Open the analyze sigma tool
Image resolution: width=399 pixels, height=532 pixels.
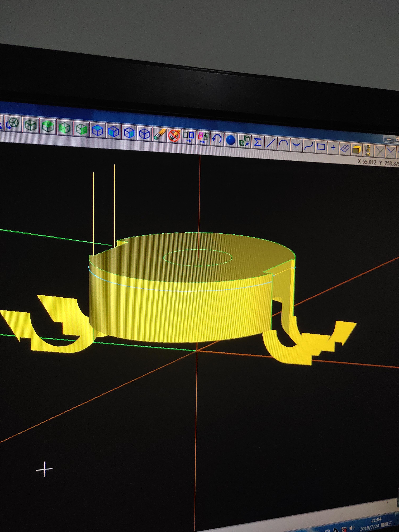point(258,142)
